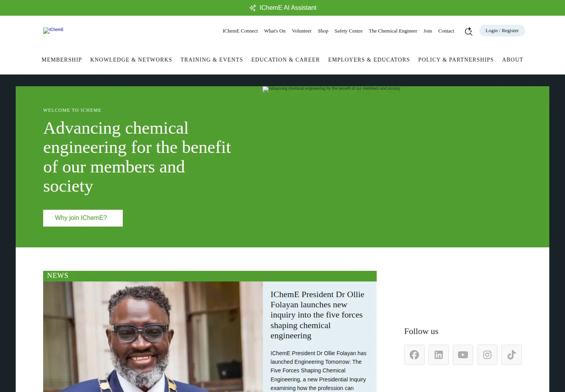Open Policy & Partnerships menu
565x392 pixels.
coord(456,60)
